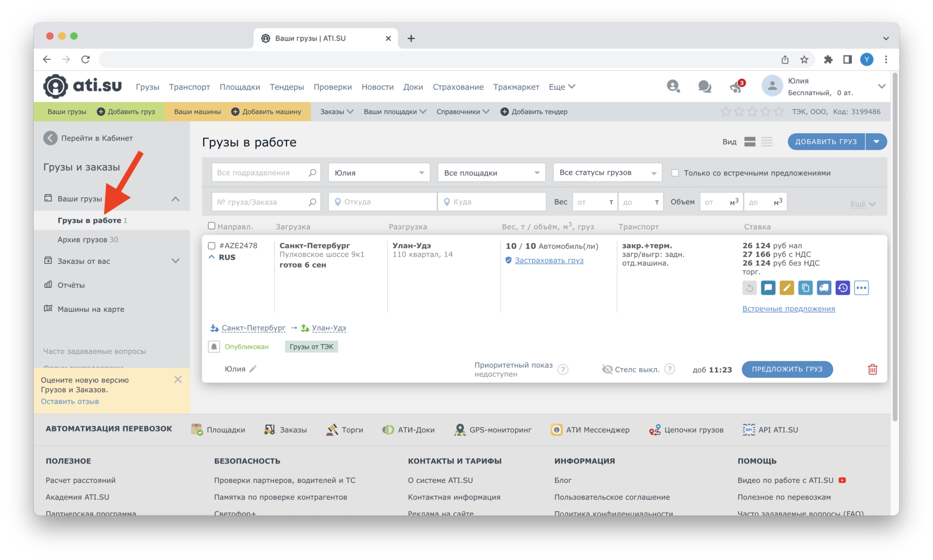933x560 pixels.
Task: Open the cargo comment icon
Action: coord(768,287)
